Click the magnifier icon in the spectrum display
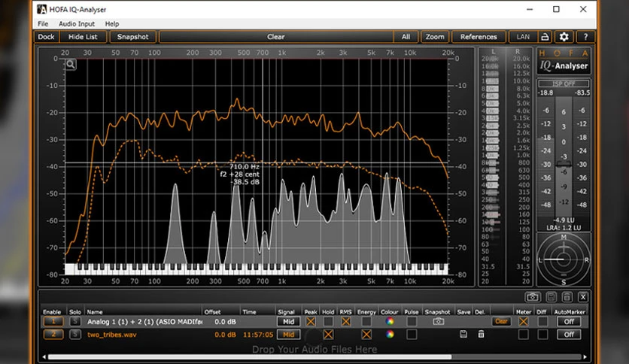This screenshot has height=364, width=629. (x=71, y=64)
